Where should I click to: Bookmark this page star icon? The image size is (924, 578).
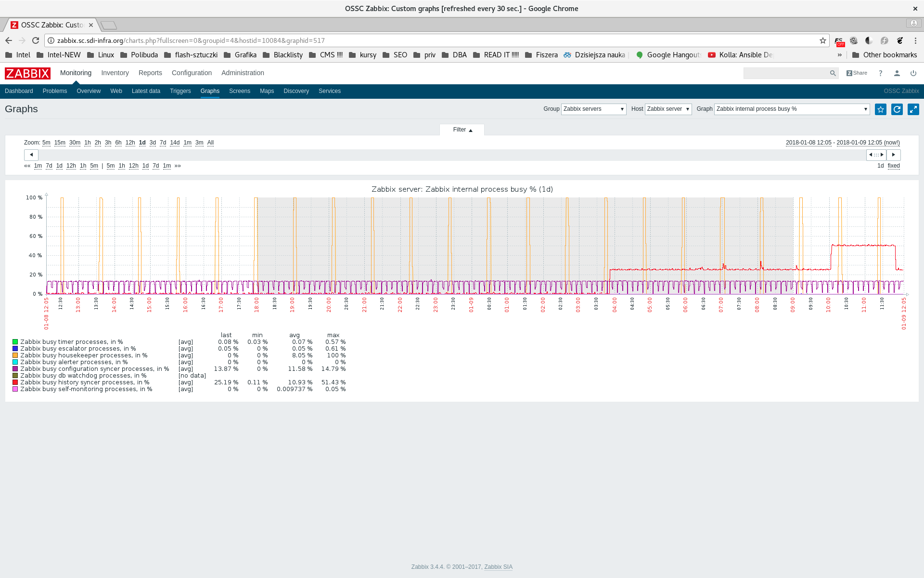(823, 40)
